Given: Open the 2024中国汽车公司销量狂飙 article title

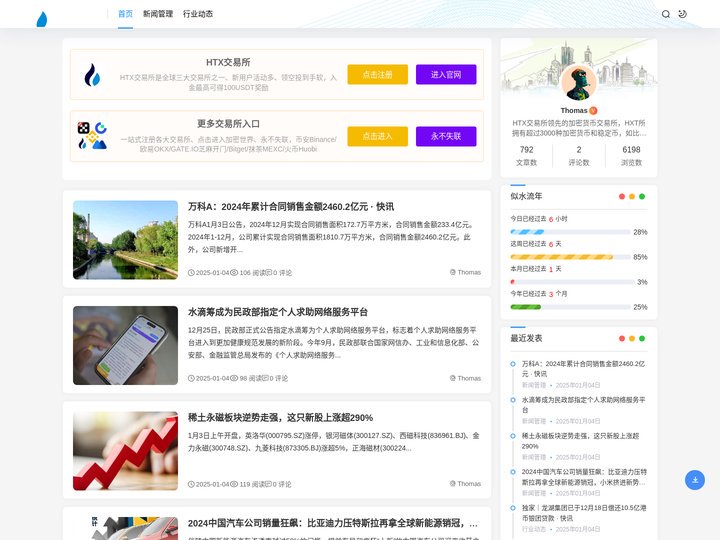Looking at the screenshot, I should [332, 523].
